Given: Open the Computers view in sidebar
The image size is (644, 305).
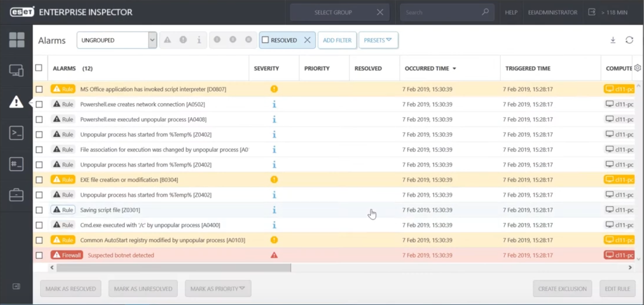Looking at the screenshot, I should [x=16, y=71].
